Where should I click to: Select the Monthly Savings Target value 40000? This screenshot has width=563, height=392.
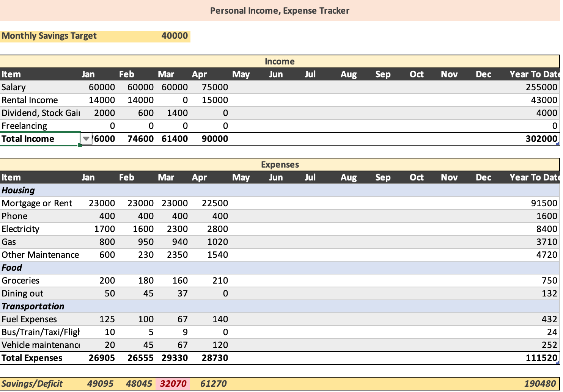175,36
